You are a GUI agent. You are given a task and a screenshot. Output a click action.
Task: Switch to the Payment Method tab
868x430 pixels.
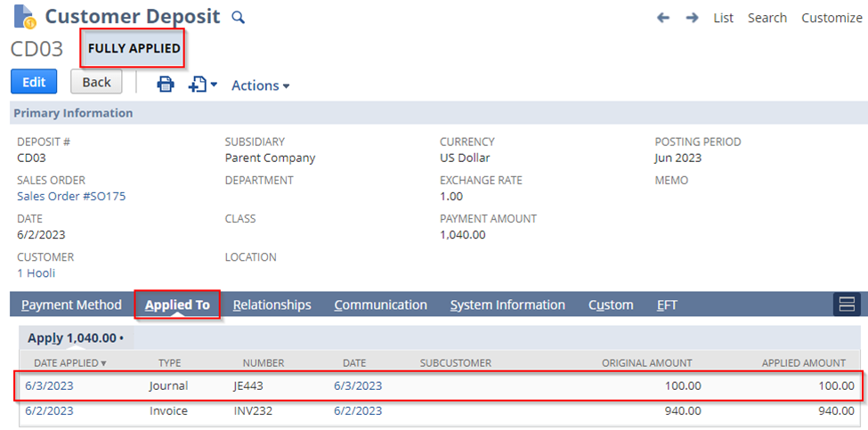pos(71,305)
